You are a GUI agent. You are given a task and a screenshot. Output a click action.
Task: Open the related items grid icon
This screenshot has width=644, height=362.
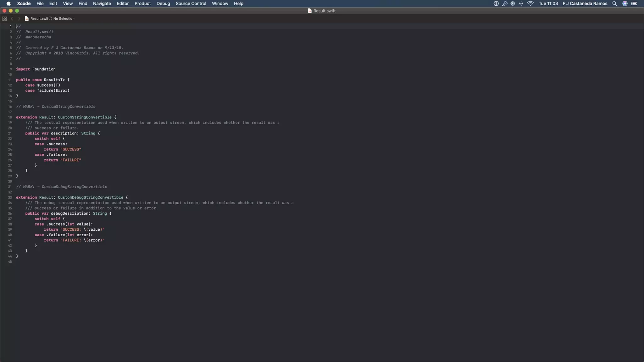click(x=4, y=19)
